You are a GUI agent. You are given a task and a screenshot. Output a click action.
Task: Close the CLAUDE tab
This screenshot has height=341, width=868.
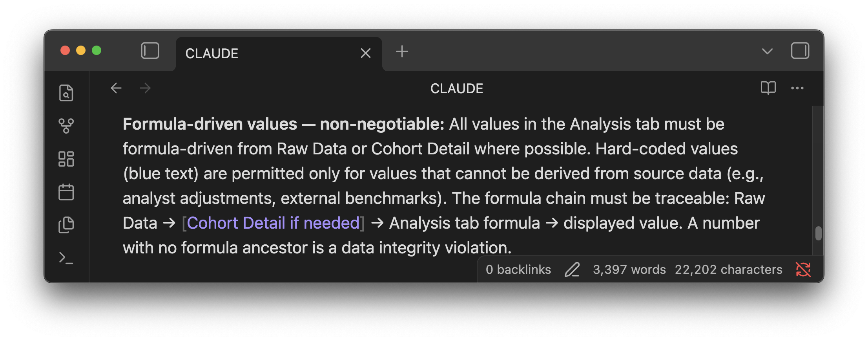[x=365, y=53]
